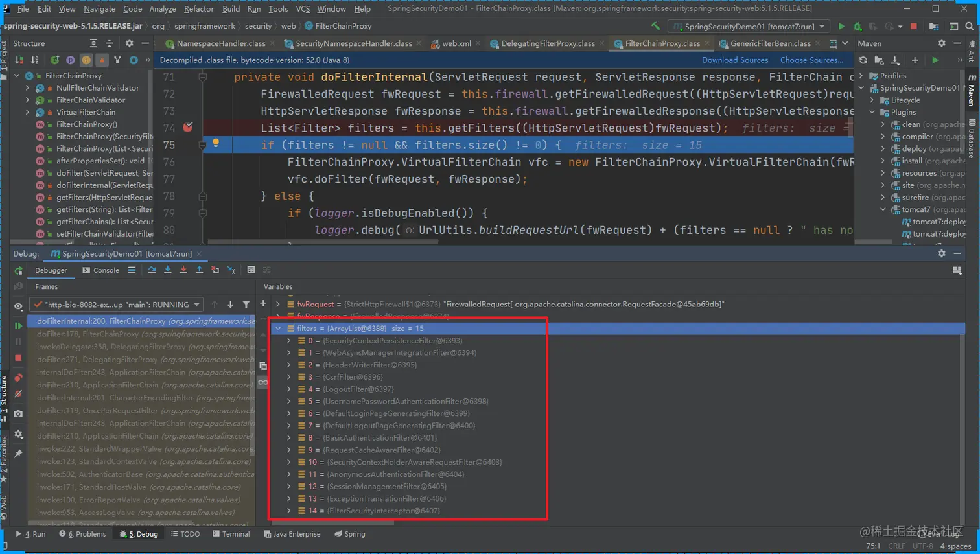Sort Structure members alphabetically
Screen dimensions: 980x554
(34, 60)
